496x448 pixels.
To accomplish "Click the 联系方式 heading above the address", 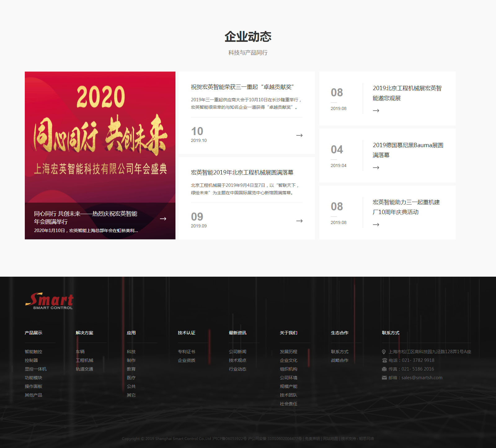I will (x=391, y=333).
